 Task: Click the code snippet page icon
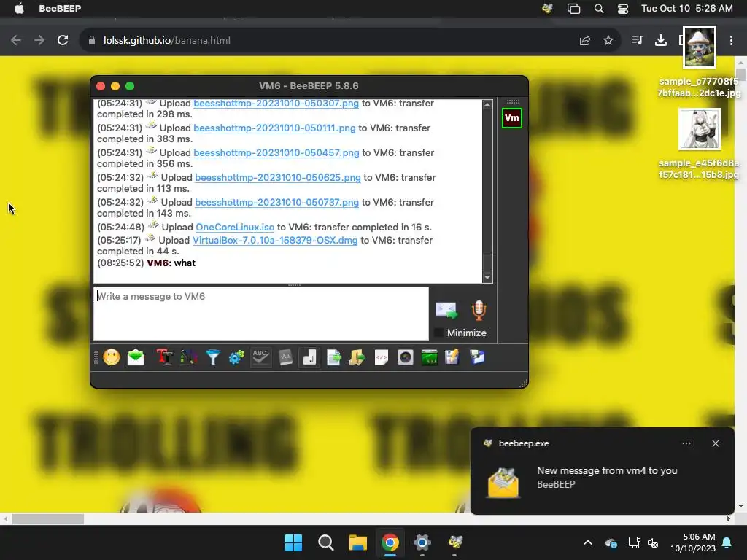381,357
